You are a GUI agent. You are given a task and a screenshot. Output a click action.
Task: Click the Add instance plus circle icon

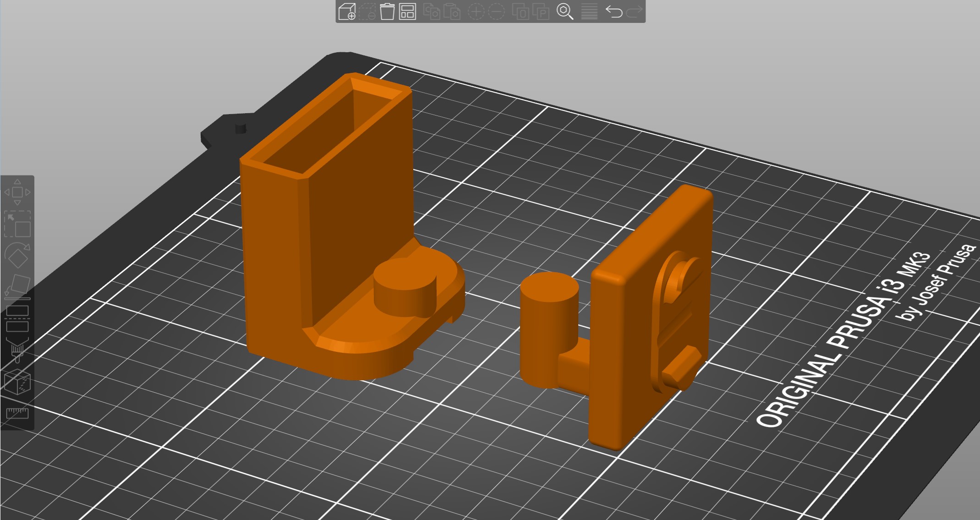click(476, 11)
